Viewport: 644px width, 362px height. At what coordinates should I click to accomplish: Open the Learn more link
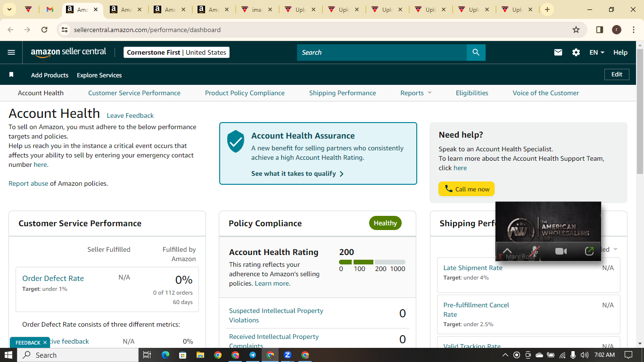pos(272,283)
